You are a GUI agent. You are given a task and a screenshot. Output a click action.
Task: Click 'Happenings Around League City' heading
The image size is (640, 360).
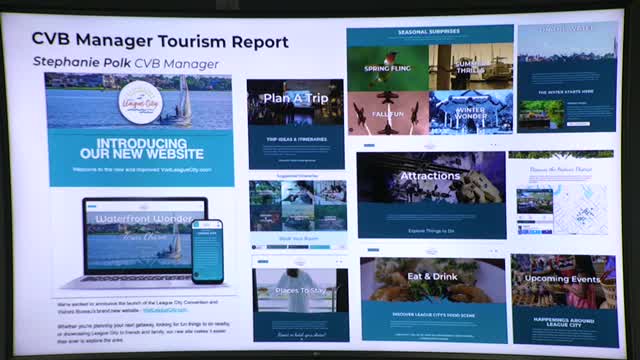point(564,322)
